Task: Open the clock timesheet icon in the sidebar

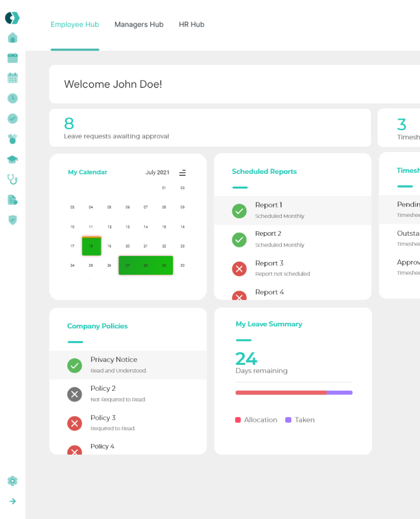Action: point(12,99)
